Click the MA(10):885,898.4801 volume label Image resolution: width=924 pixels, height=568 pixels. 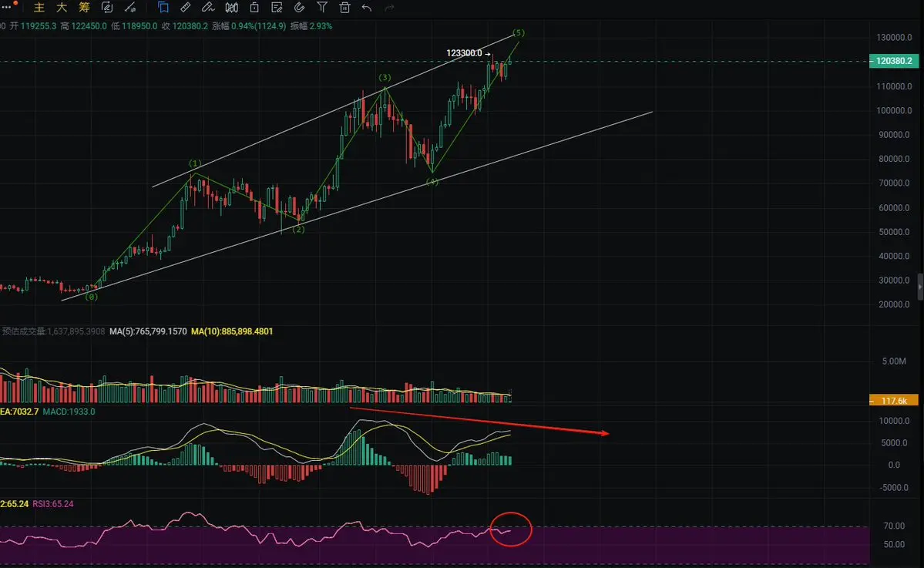point(232,331)
